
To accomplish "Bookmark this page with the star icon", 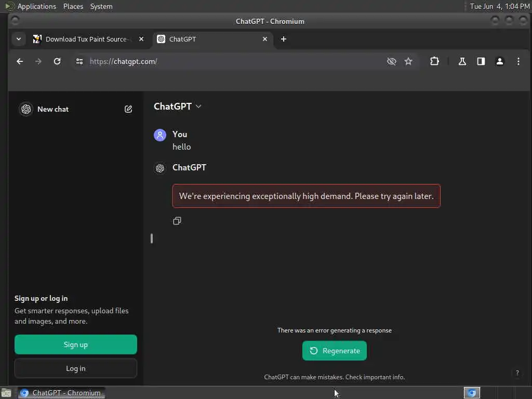I will [x=408, y=61].
